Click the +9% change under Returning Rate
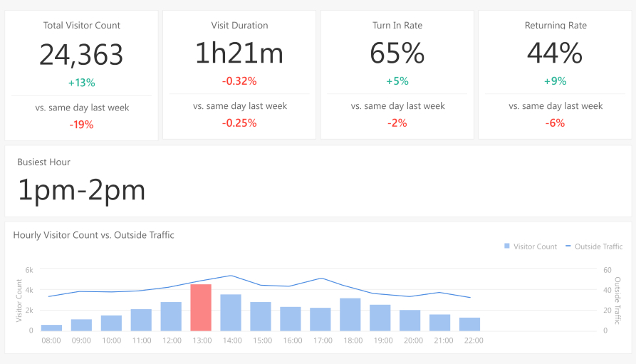636x364 pixels. (x=555, y=81)
